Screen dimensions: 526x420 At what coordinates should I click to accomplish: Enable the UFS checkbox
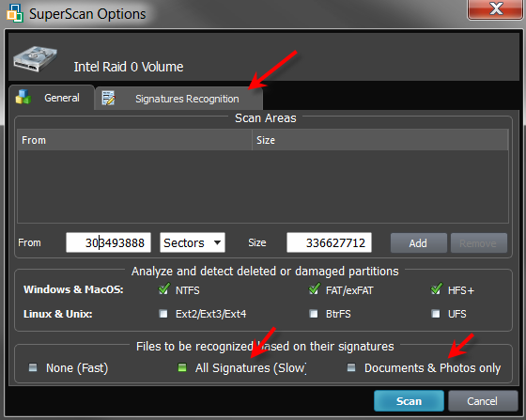click(436, 314)
